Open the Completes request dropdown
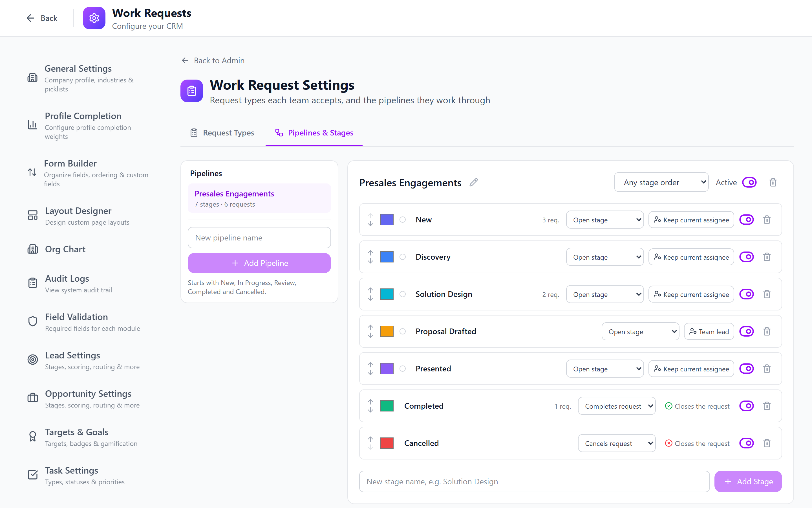Viewport: 812px width, 508px height. [617, 406]
